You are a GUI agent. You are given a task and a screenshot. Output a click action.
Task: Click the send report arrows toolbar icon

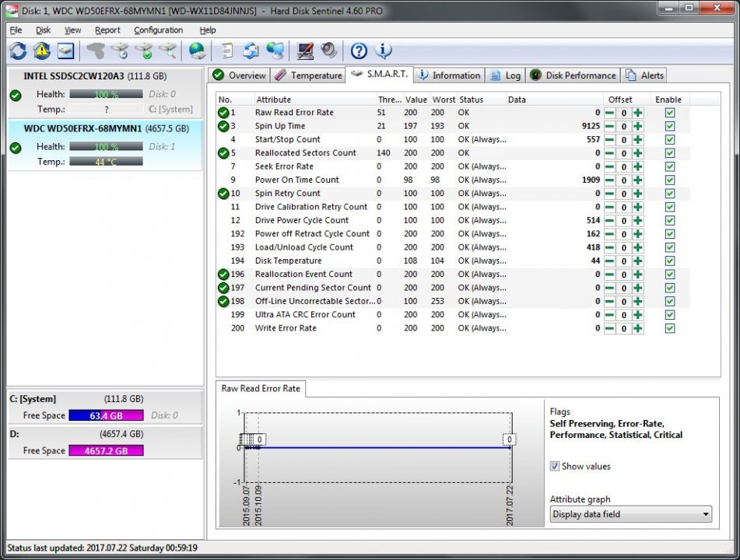click(x=251, y=51)
